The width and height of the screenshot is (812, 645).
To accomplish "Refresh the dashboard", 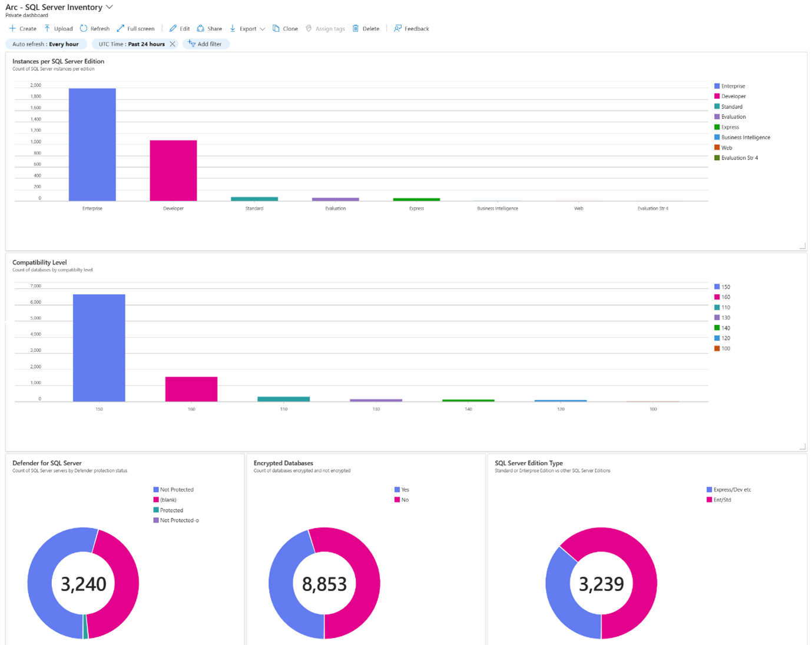I will click(95, 28).
